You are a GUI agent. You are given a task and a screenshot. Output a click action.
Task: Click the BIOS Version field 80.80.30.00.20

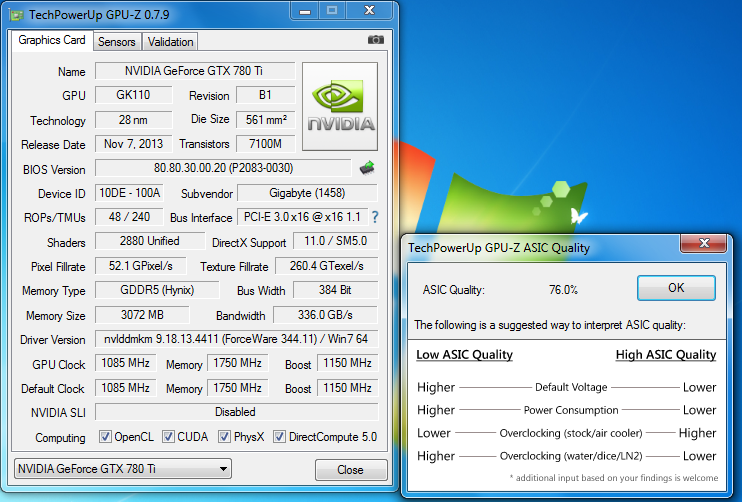(223, 168)
